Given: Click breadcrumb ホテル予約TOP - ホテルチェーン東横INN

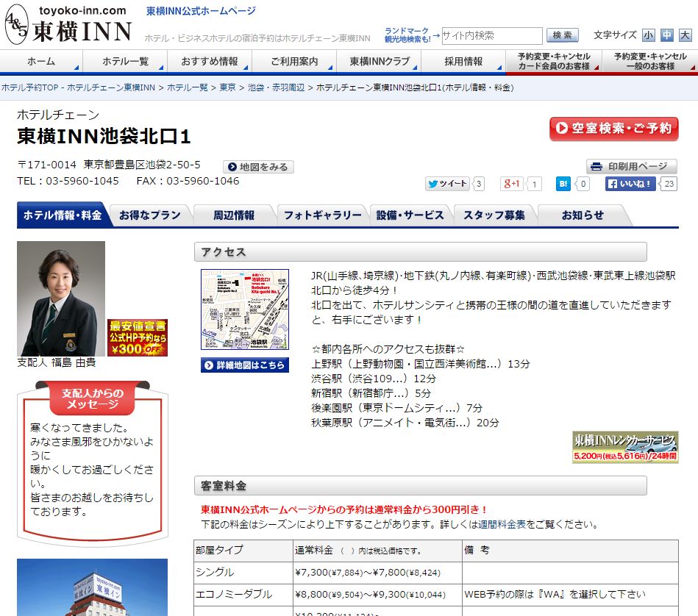Looking at the screenshot, I should coord(79,87).
